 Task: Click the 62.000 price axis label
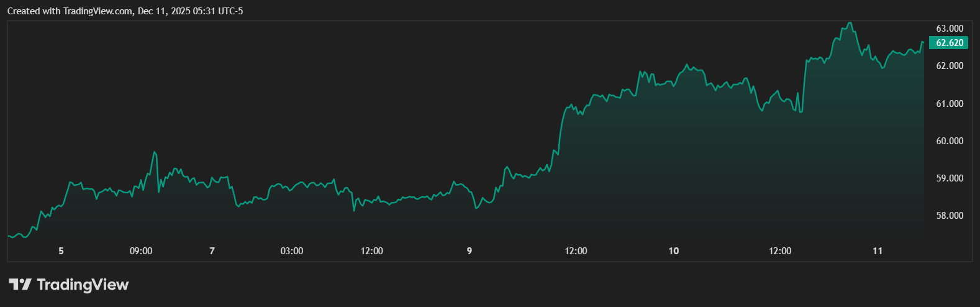coord(950,66)
